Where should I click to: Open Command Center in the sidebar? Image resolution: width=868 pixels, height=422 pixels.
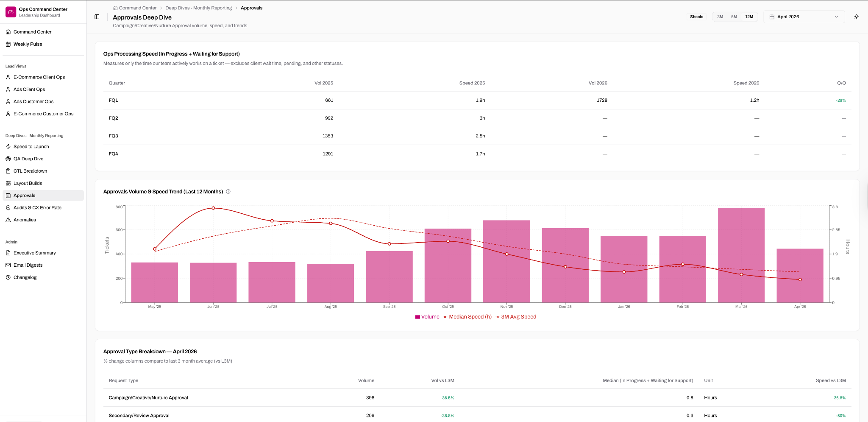pyautogui.click(x=43, y=32)
